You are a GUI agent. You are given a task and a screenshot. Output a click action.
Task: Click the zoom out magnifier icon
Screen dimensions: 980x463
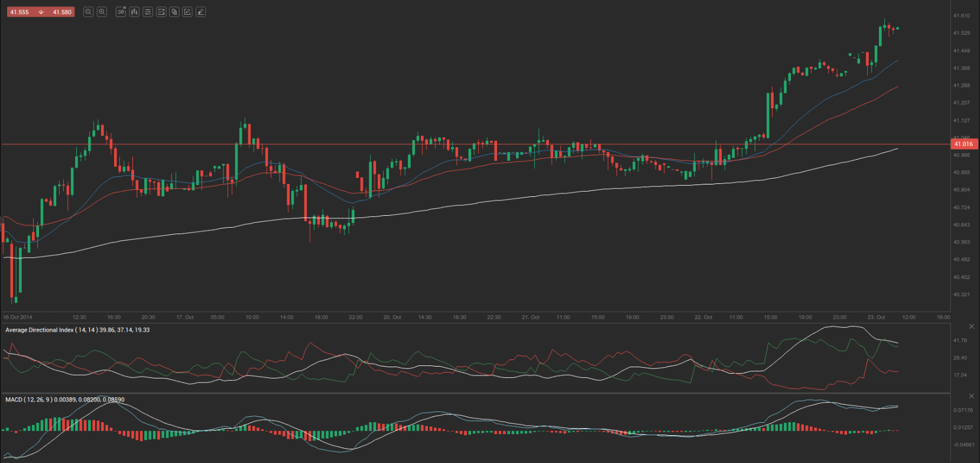pyautogui.click(x=88, y=12)
